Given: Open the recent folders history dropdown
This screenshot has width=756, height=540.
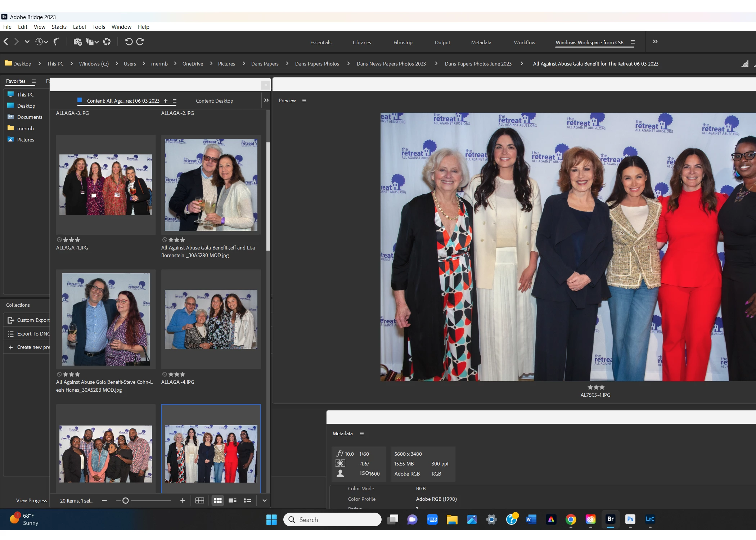Looking at the screenshot, I should pyautogui.click(x=41, y=42).
